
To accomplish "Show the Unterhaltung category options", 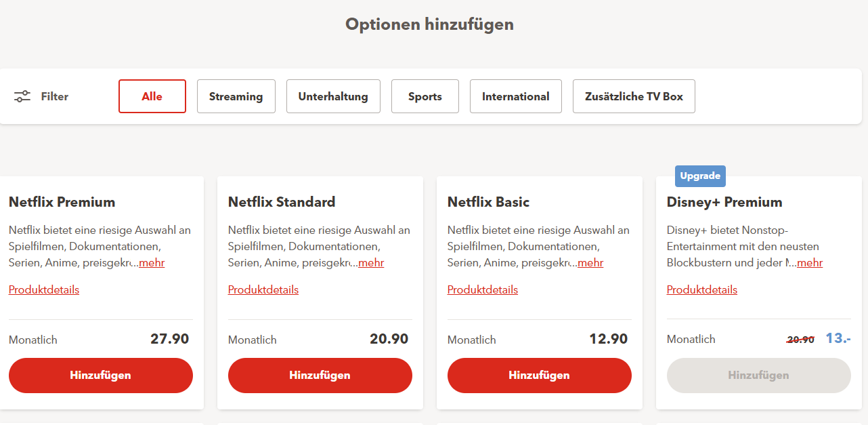I will pos(333,96).
